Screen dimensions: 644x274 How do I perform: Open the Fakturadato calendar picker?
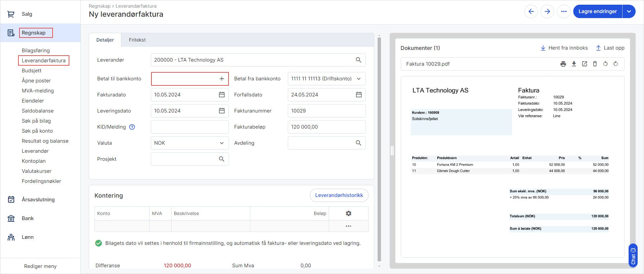[x=221, y=95]
